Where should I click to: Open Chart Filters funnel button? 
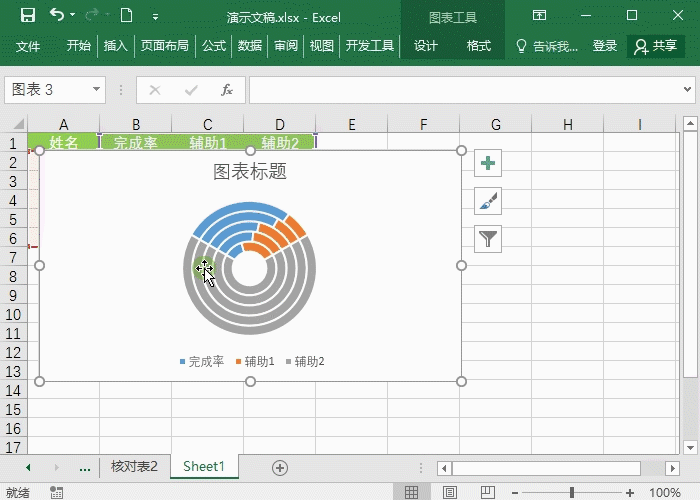pyautogui.click(x=488, y=239)
